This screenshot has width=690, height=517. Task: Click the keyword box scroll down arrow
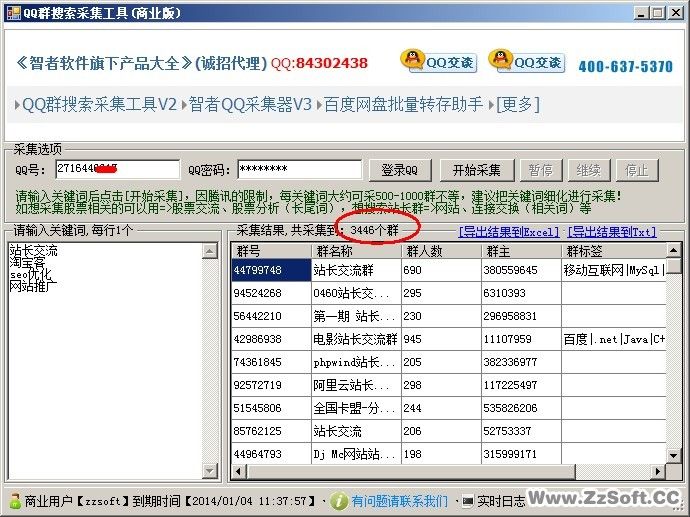tap(209, 471)
